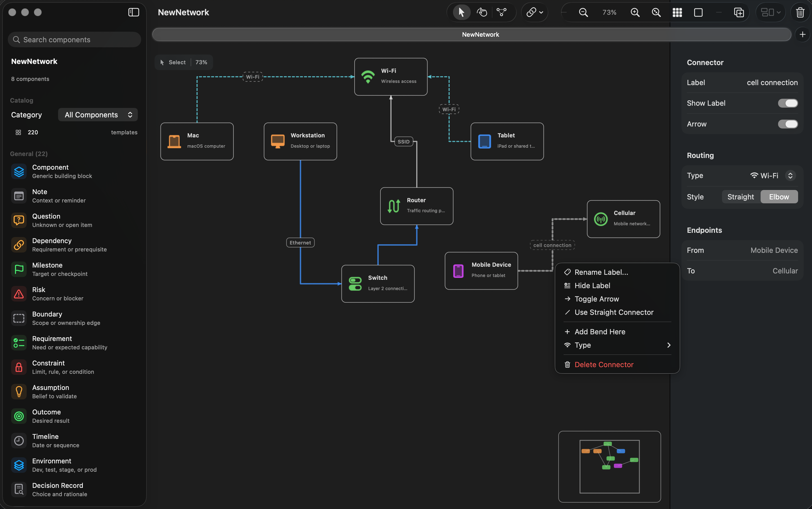Screen dimensions: 812x509
Task: Click the Wi-Fi label above Mac connector
Action: [253, 77]
